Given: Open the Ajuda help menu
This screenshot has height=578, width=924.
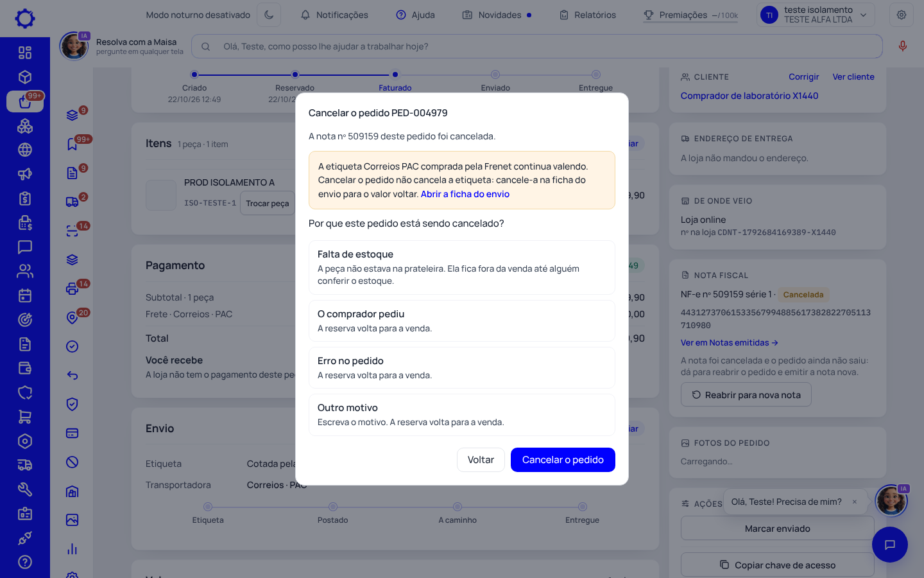Looking at the screenshot, I should pyautogui.click(x=415, y=15).
